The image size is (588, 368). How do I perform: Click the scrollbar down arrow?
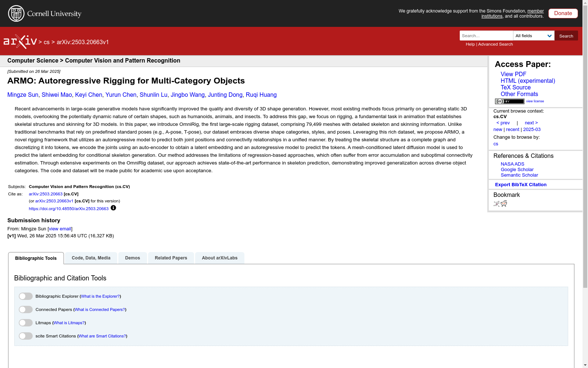585,365
